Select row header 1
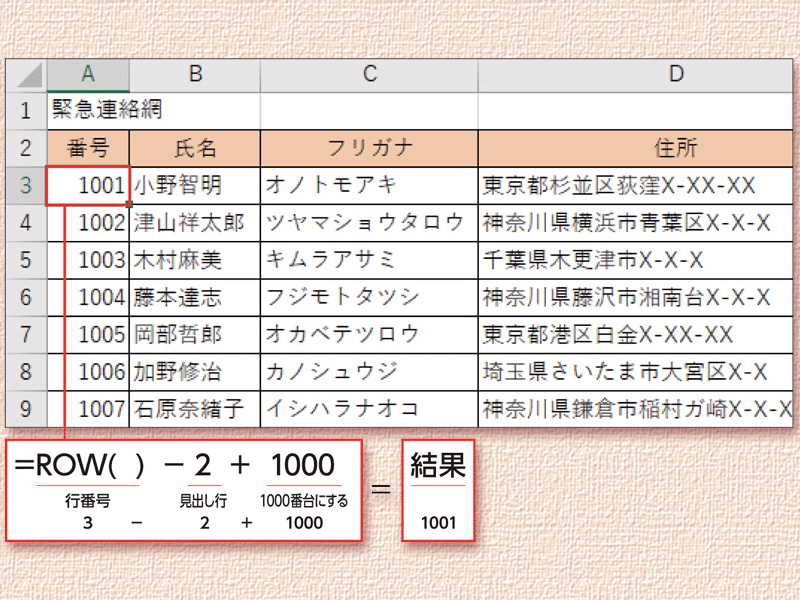 (x=27, y=111)
